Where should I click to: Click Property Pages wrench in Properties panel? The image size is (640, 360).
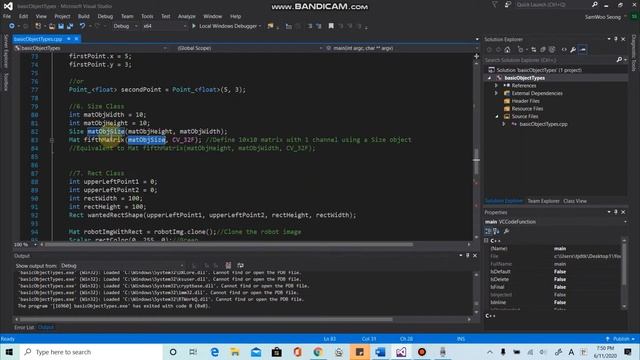coord(507,231)
